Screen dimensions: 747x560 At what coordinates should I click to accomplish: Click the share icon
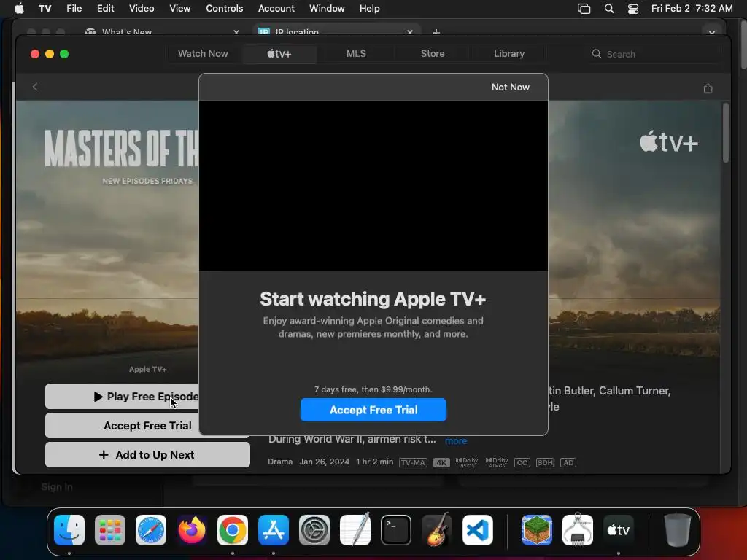708,88
